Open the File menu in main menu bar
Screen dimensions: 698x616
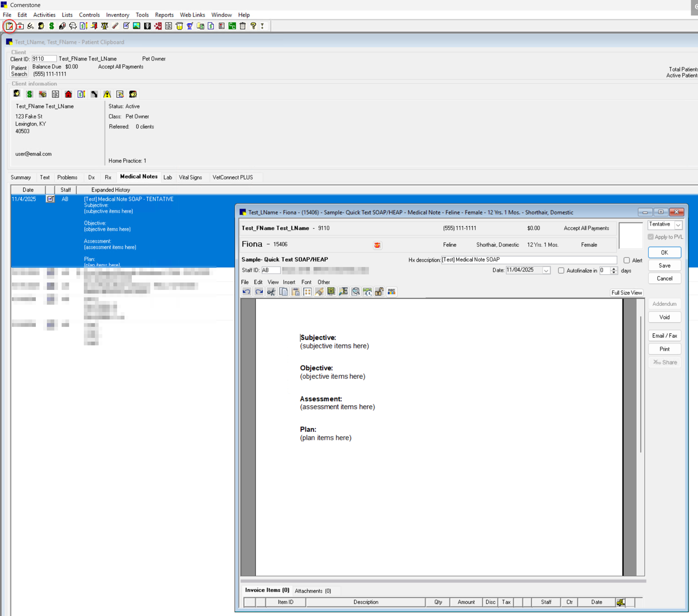[x=7, y=15]
